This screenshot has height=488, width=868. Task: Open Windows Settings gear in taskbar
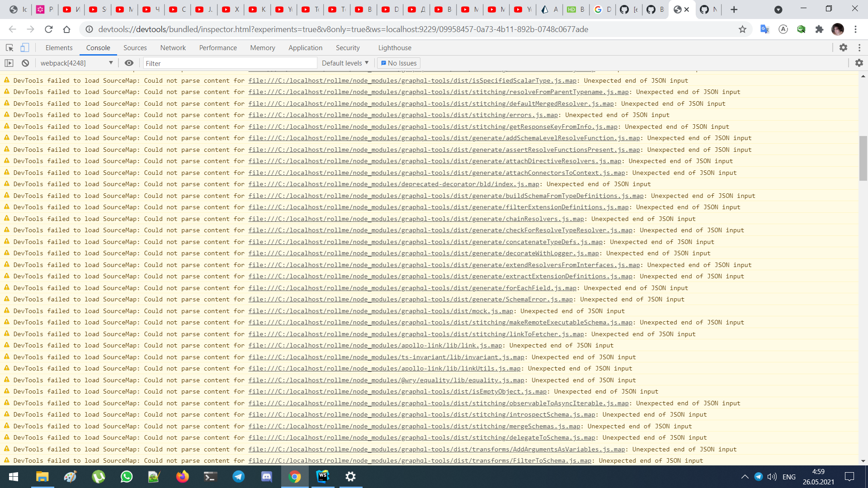point(350,477)
